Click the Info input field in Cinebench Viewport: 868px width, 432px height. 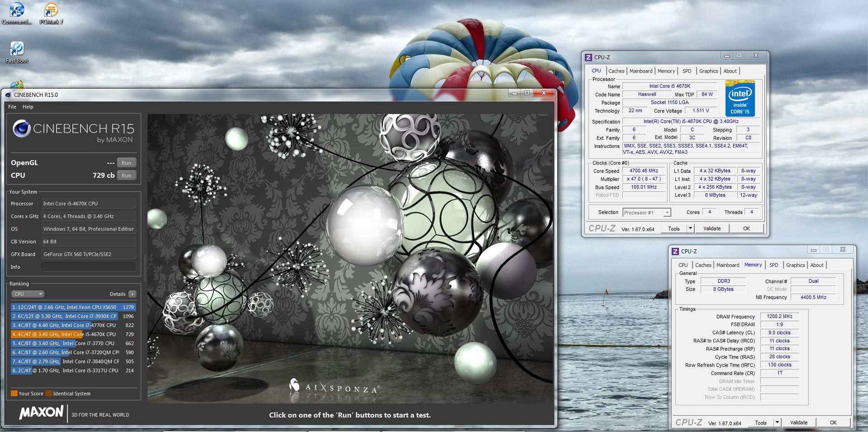pyautogui.click(x=89, y=267)
